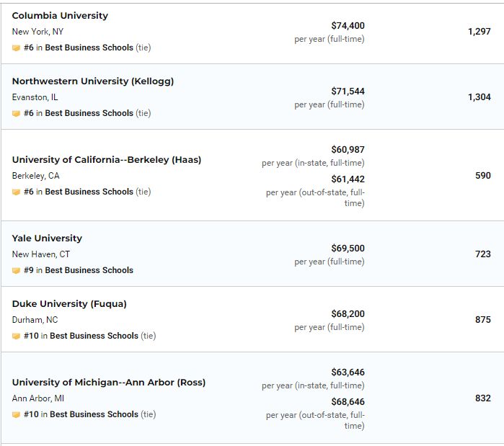
Task: Click Yale's $69,500 tuition amount
Action: tap(348, 249)
